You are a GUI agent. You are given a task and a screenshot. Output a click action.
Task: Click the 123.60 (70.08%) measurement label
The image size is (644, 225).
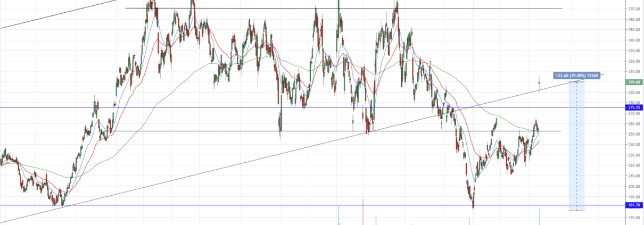[x=577, y=76]
